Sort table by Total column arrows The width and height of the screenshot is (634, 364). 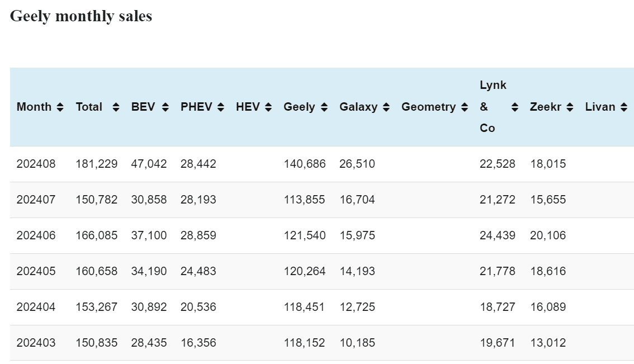pos(116,107)
